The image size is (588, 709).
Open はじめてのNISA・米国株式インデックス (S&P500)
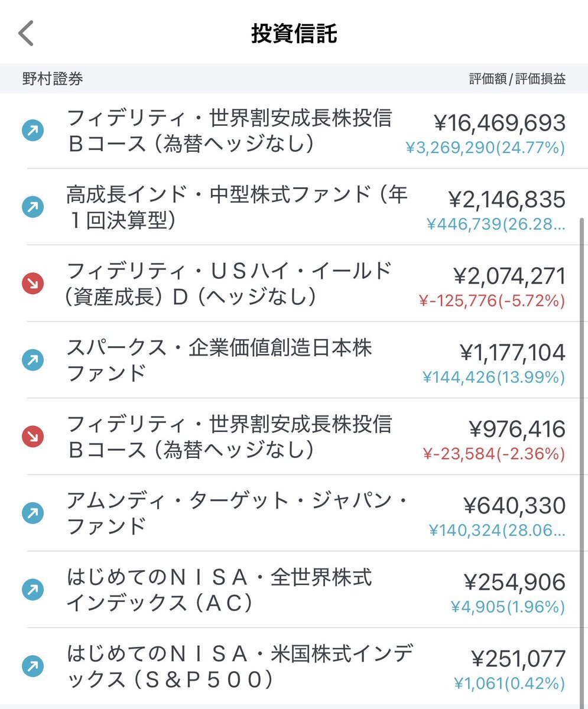click(x=294, y=666)
